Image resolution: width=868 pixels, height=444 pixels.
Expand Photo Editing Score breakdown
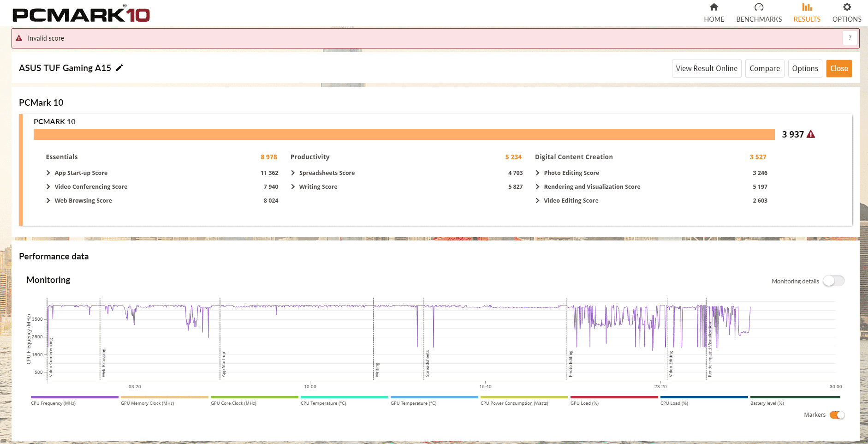click(x=537, y=173)
